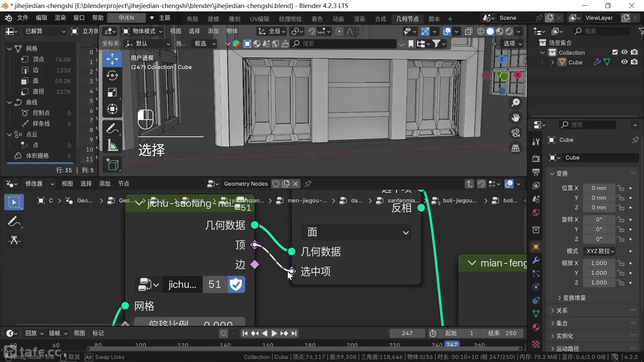
Task: Select the Scale tool
Action: 112,92
